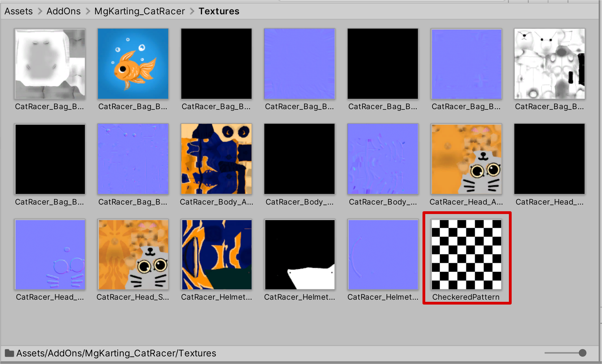Select the goldfish texture thumbnail
The width and height of the screenshot is (602, 364).
[133, 64]
